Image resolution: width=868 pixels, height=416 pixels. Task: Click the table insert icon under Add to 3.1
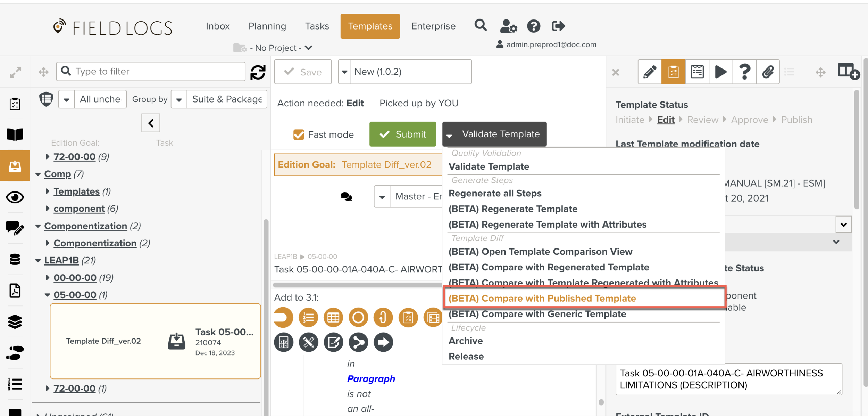pos(333,317)
